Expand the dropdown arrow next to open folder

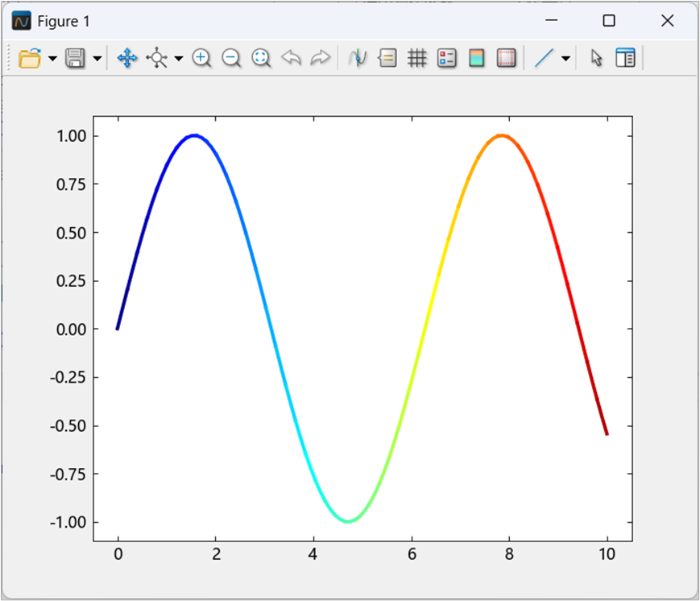52,59
